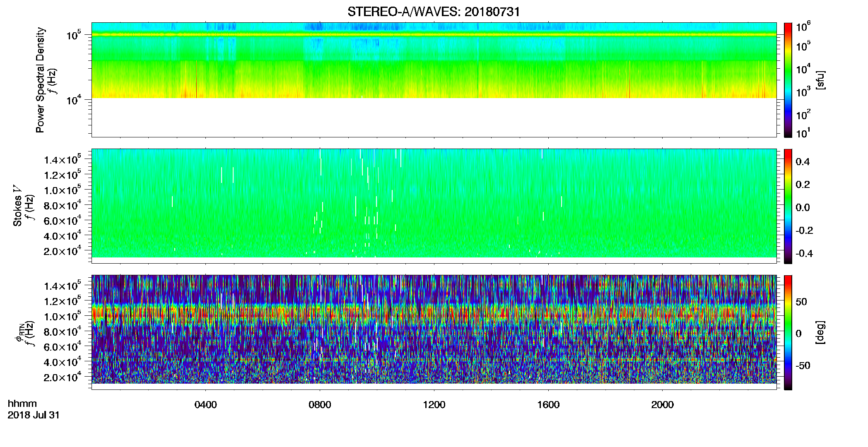Image resolution: width=868 pixels, height=447 pixels.
Task: Click the power spectral density colorbar
Action: click(788, 80)
